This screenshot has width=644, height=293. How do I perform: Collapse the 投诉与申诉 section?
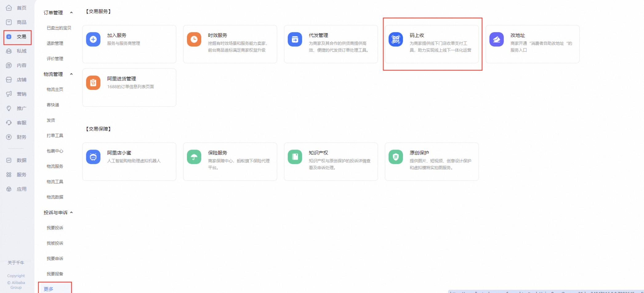pos(71,212)
